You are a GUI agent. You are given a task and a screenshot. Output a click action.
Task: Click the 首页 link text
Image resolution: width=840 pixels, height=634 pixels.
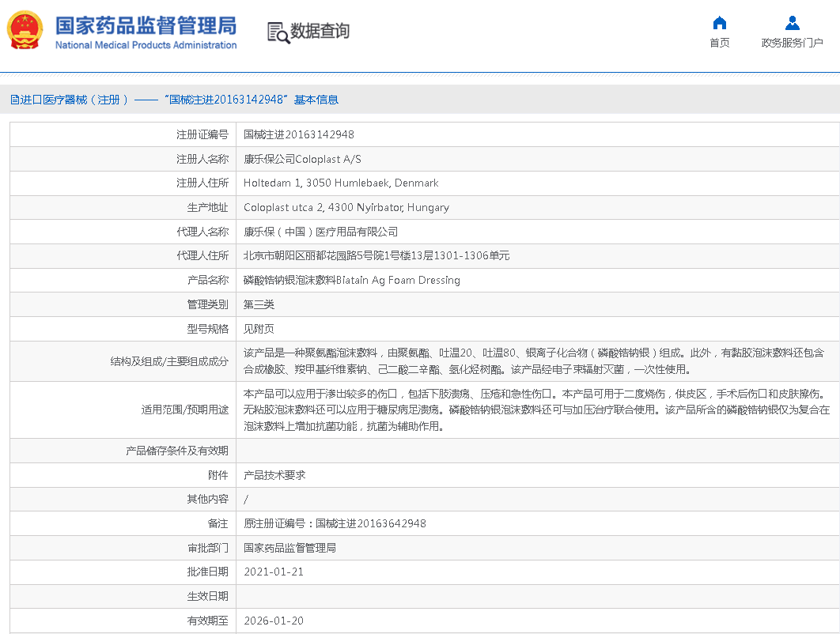(720, 43)
